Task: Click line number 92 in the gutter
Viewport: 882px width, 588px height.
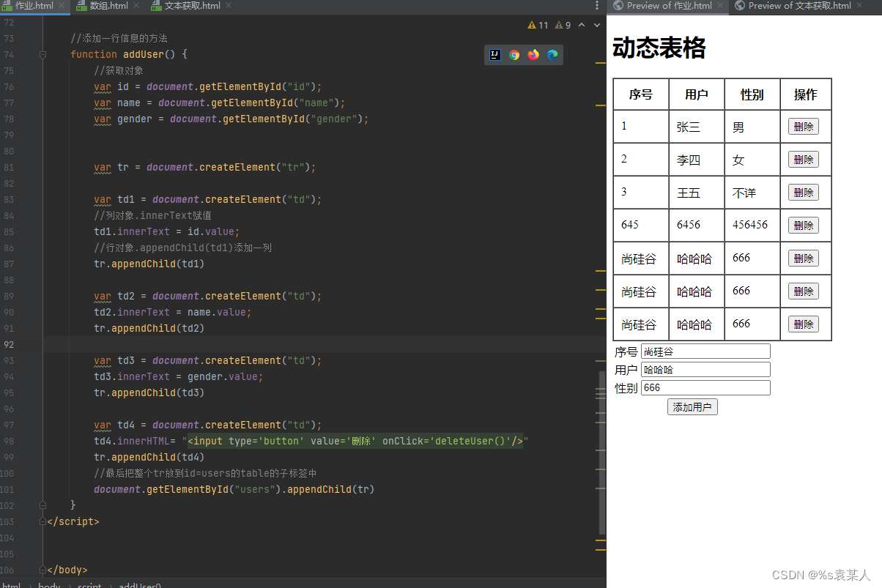Action: tap(8, 344)
